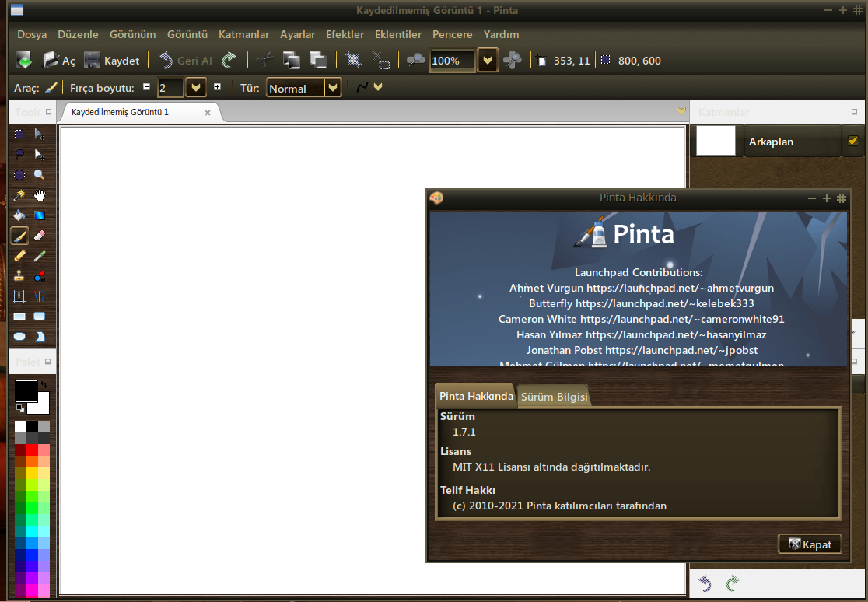Screen dimensions: 868x602
Task: Click the Kapat button in the dialog
Action: click(810, 544)
